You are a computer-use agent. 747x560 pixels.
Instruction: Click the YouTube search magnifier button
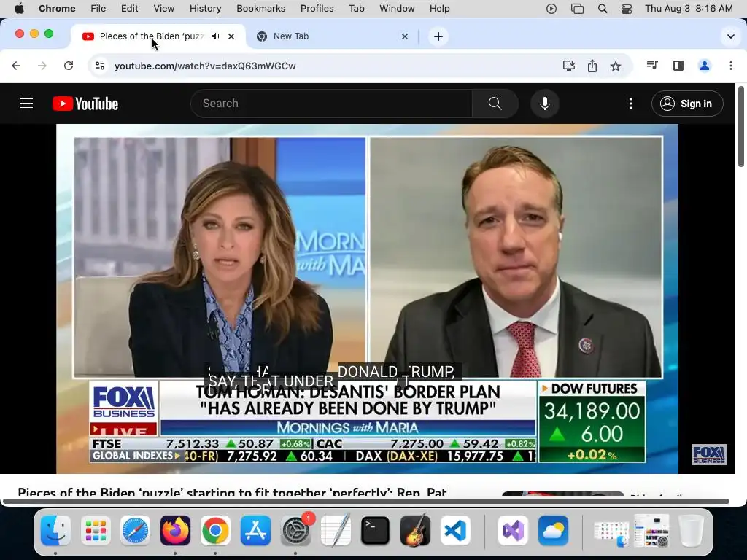point(495,104)
